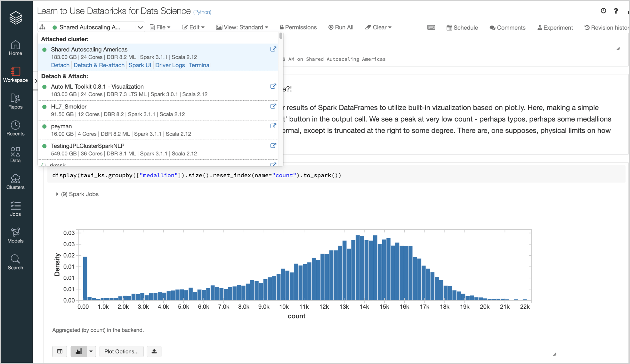Image resolution: width=630 pixels, height=364 pixels.
Task: Expand the chart type dropdown arrow
Action: point(91,351)
